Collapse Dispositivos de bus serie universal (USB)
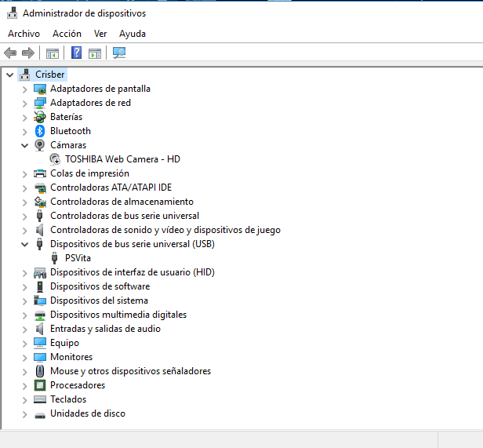Screen dimensions: 483x448 click(24, 245)
